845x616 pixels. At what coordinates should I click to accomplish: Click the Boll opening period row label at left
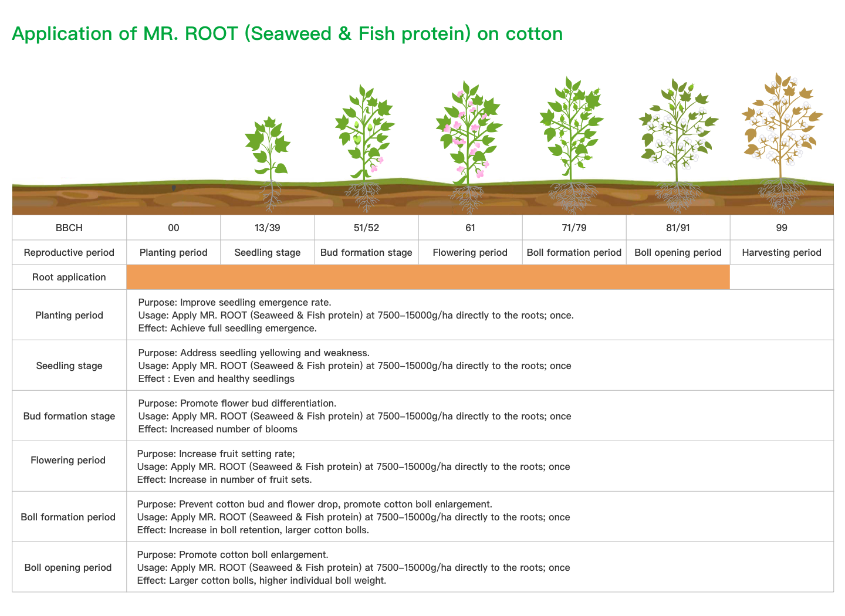pos(68,567)
